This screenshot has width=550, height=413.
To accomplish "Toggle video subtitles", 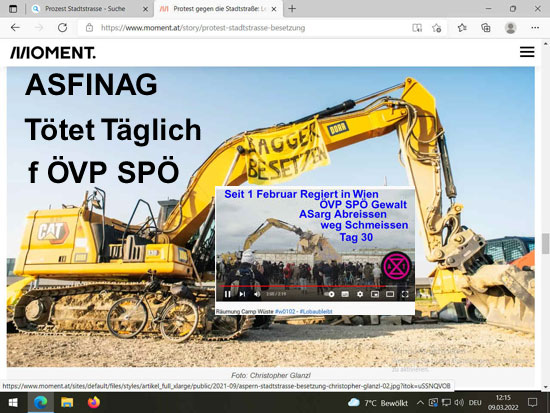I will tap(345, 294).
